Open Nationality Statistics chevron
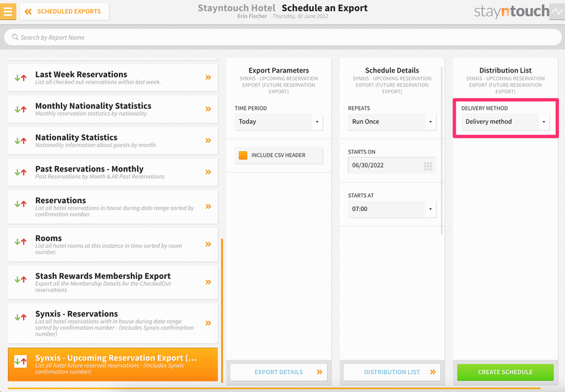This screenshot has width=565, height=392. [x=208, y=140]
